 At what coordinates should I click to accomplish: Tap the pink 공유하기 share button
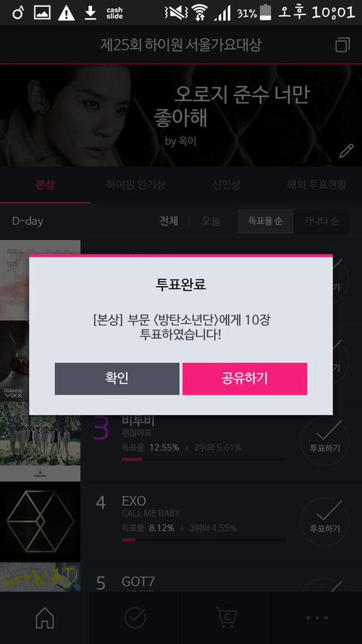click(x=244, y=378)
